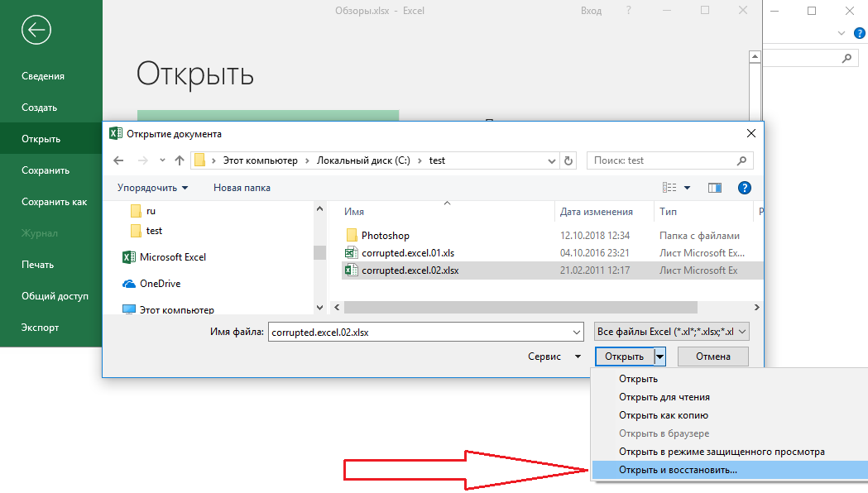
Task: Sort by Имя column header
Action: tap(354, 212)
